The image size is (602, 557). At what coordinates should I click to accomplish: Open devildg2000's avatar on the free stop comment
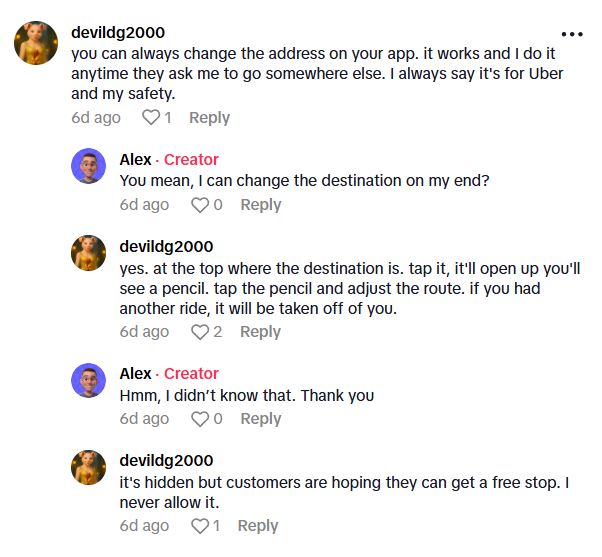coord(89,467)
